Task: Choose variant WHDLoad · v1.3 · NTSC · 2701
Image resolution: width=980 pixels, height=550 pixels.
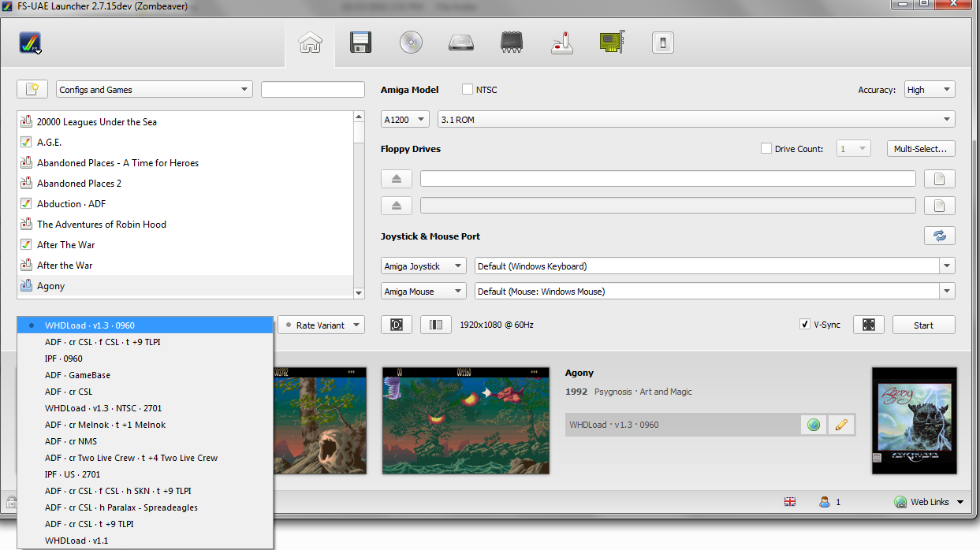Action: point(145,408)
